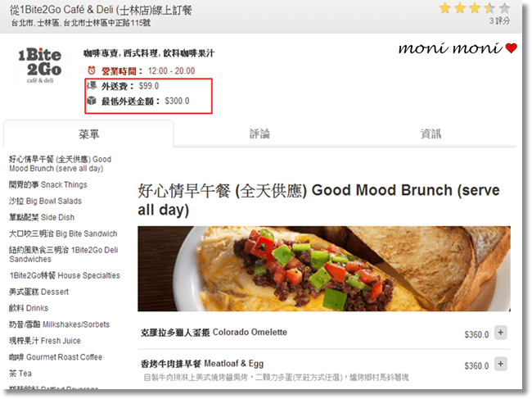Screen dimensions: 532x399
Task: Click the box icon beside minimum delivery amount
Action: pyautogui.click(x=92, y=101)
